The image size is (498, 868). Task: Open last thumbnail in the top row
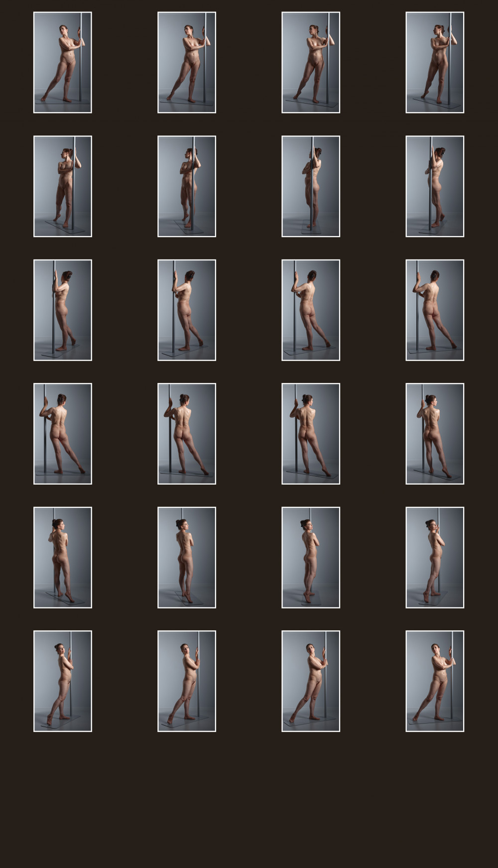tap(435, 63)
